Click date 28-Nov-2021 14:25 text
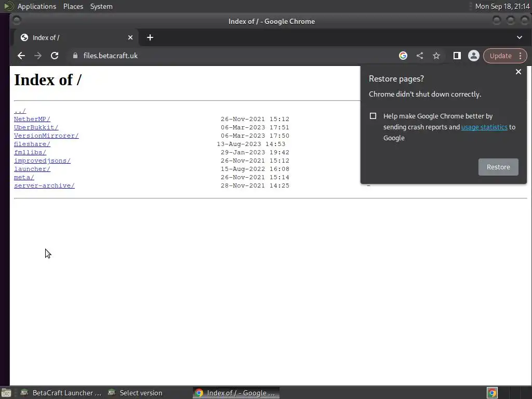This screenshot has width=532, height=399. 255,185
